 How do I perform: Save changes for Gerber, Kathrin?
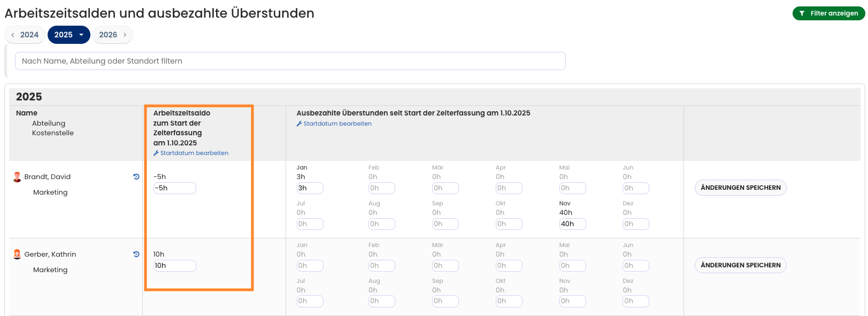tap(740, 265)
